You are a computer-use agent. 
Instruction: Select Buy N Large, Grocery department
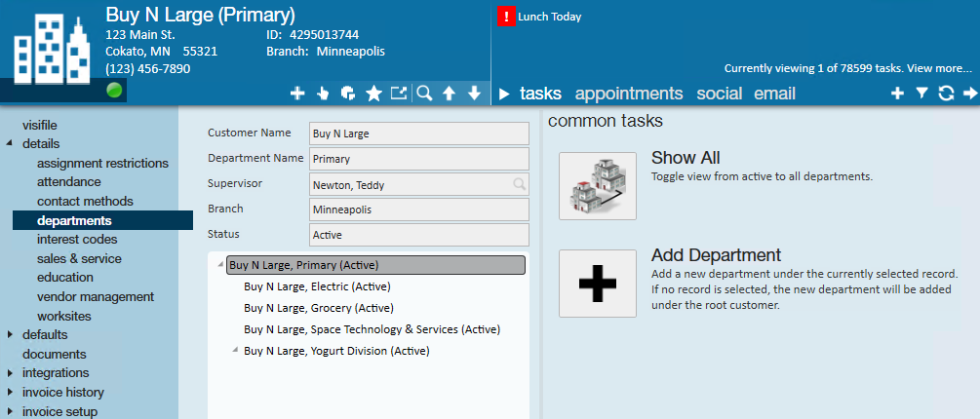click(319, 308)
